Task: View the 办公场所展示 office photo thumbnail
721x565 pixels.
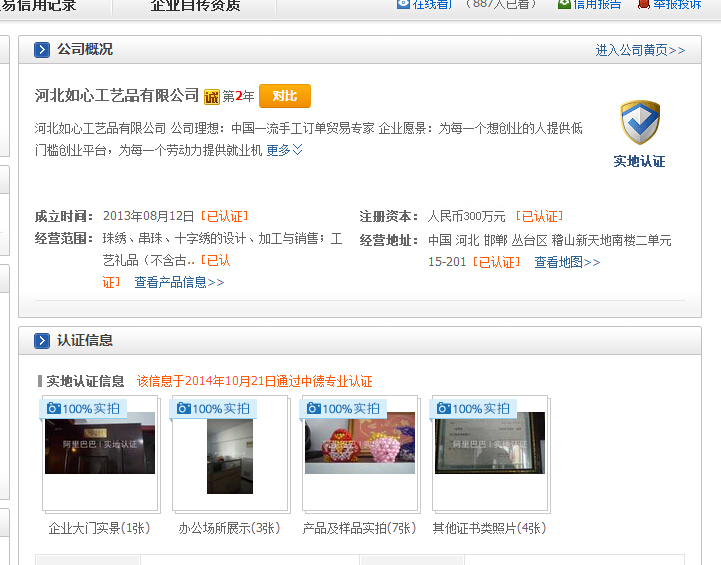Action: click(x=230, y=456)
